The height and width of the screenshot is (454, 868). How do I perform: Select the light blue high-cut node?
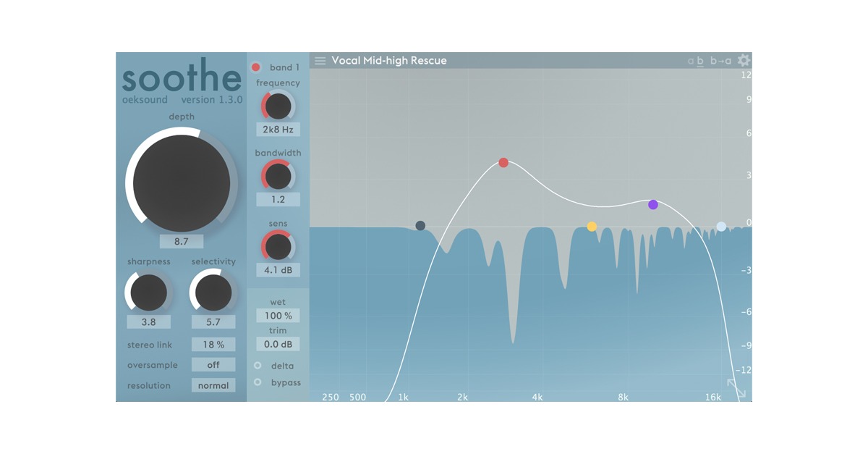click(721, 227)
